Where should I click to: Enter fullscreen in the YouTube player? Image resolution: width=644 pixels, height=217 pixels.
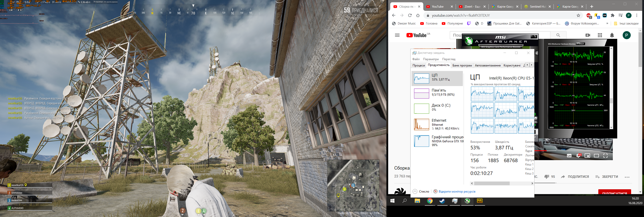(605, 156)
